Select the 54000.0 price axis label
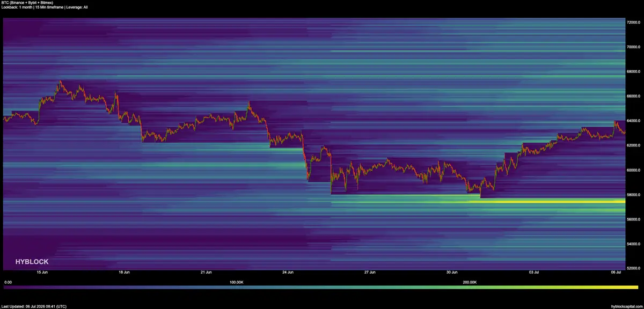 pyautogui.click(x=634, y=244)
